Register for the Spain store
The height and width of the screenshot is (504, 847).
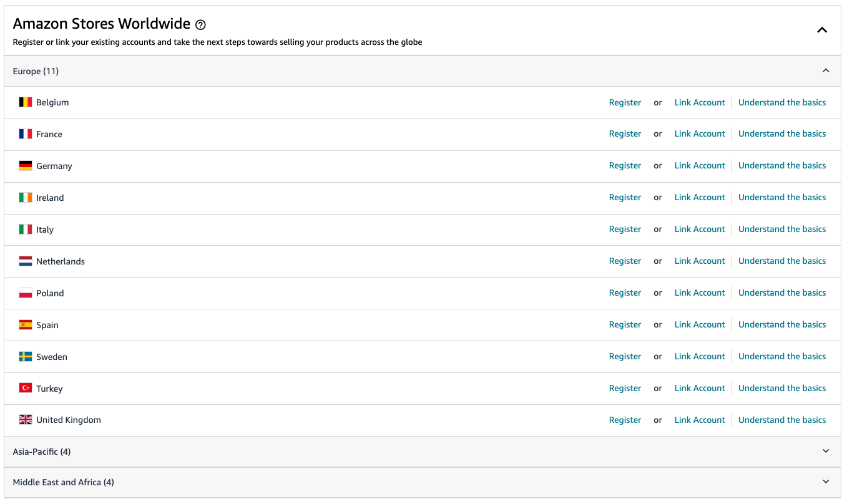point(625,324)
